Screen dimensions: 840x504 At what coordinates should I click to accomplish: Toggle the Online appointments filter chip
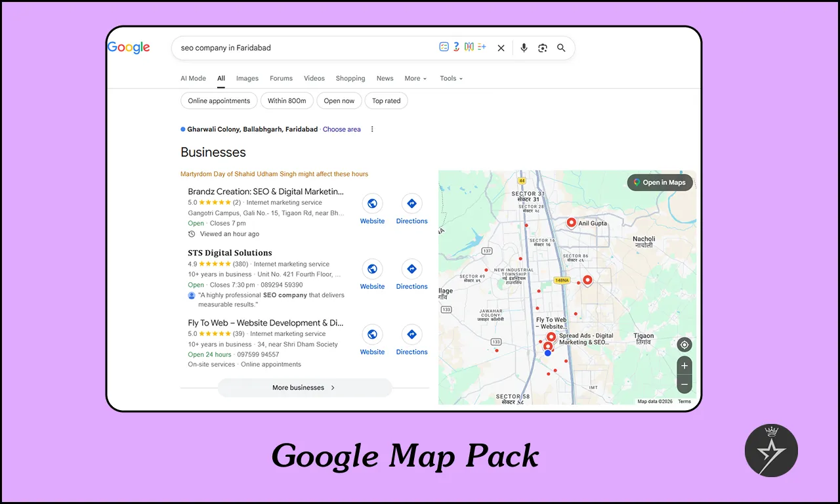[219, 100]
